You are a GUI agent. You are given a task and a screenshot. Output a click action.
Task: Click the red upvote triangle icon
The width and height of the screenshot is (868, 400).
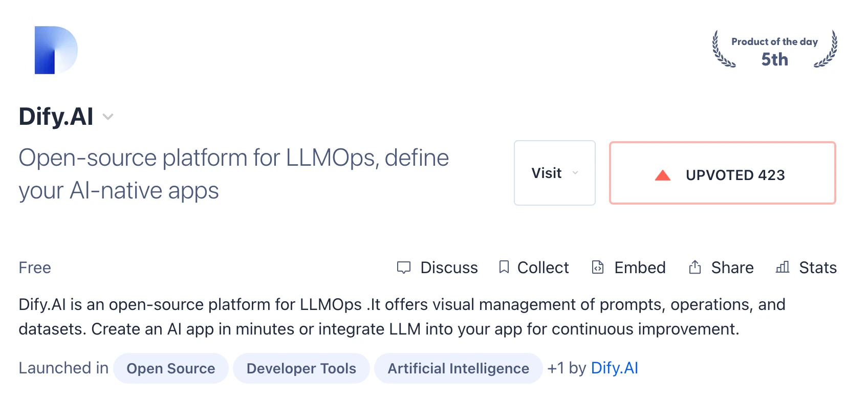662,175
